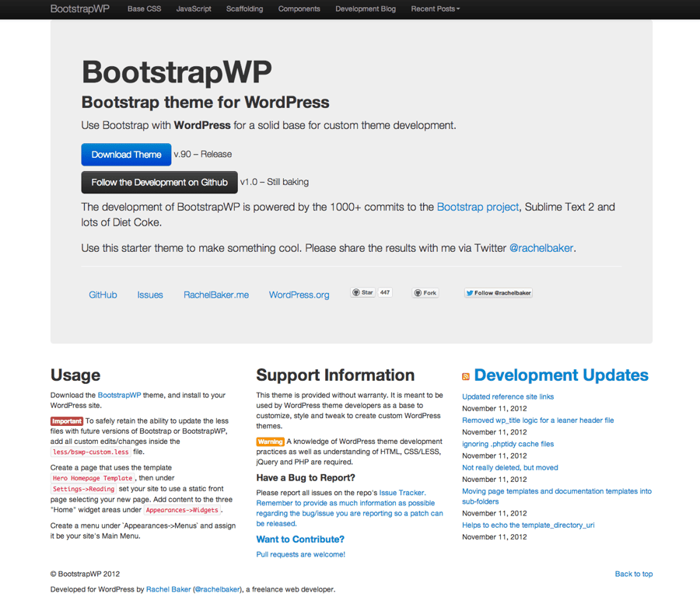Open the Issue Tracker link

(x=402, y=493)
